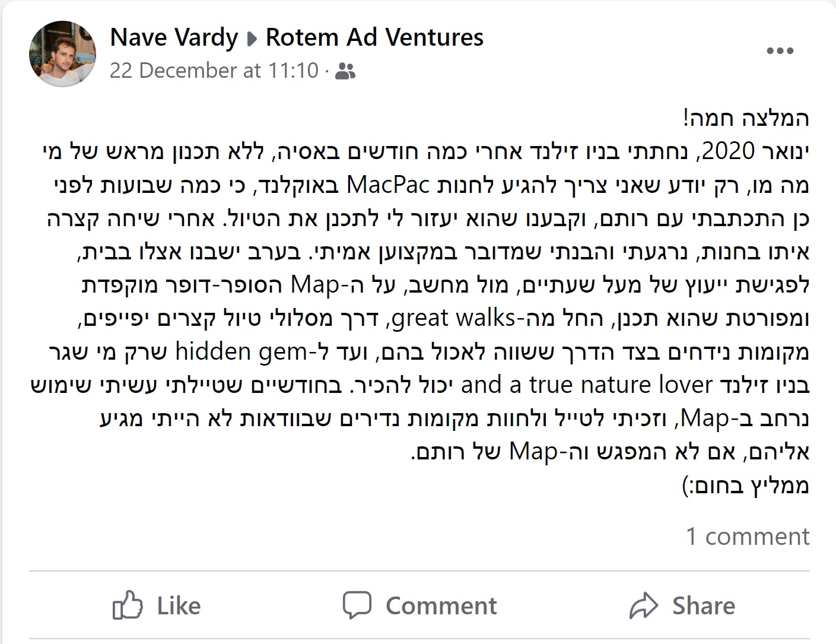Open the three-dot post options menu
836x644 pixels.
(x=780, y=51)
